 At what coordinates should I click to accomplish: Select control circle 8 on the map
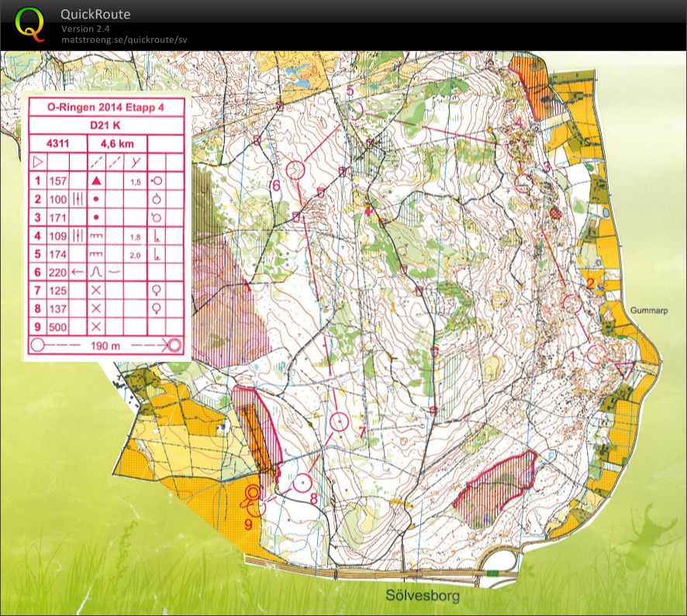pos(302,483)
